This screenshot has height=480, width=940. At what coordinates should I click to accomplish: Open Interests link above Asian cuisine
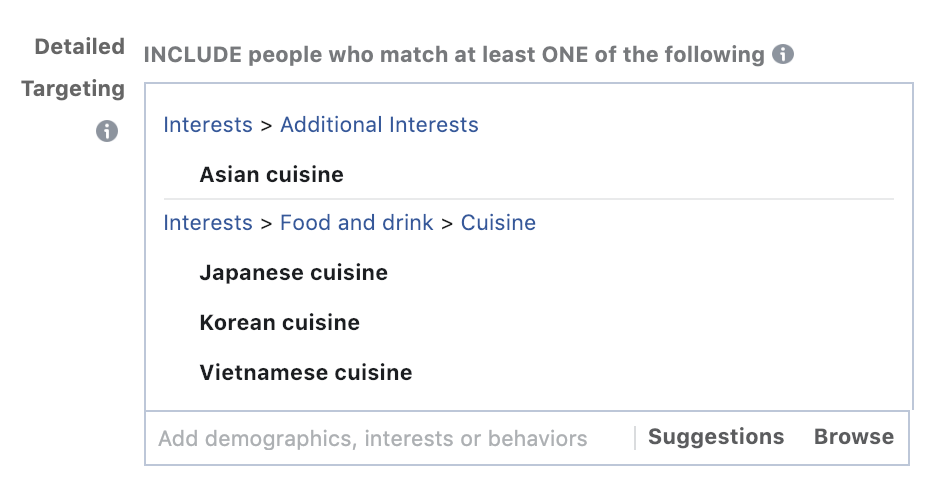(x=208, y=125)
